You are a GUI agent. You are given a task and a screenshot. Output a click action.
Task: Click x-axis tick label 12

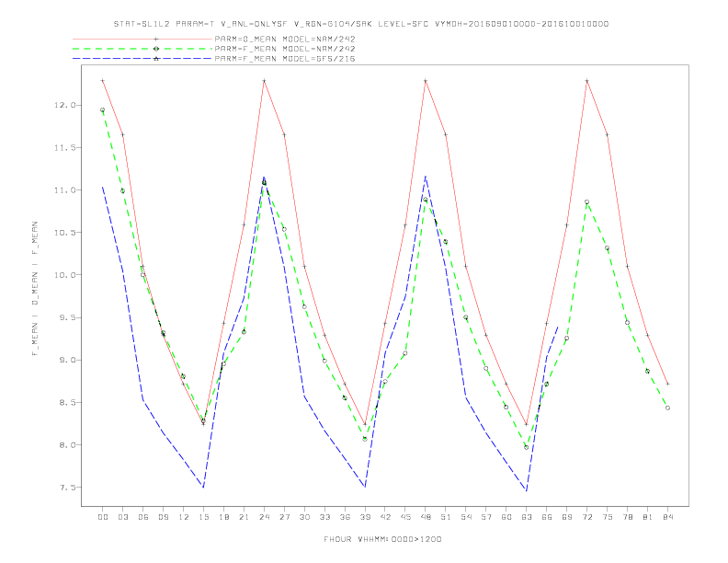point(184,517)
